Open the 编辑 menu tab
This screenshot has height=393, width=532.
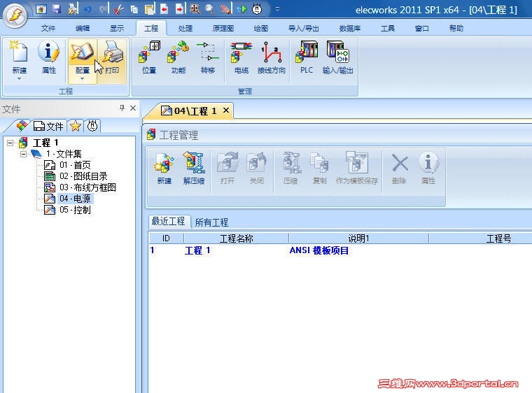(83, 29)
